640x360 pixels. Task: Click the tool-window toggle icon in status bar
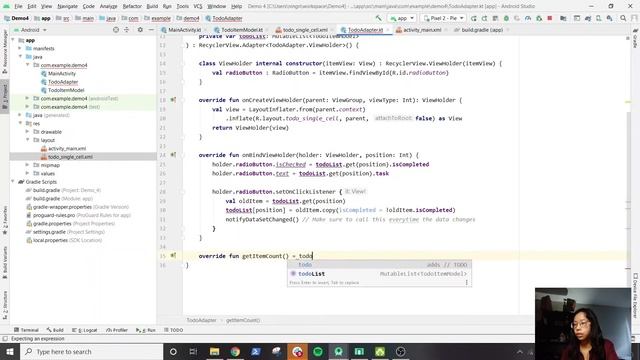5,339
